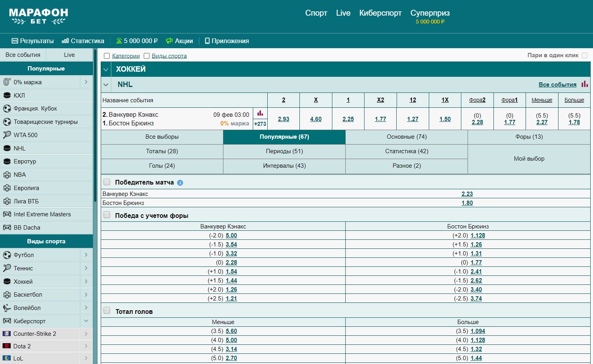Switch to the Live sidebar tab
The image size is (593, 364).
point(69,55)
